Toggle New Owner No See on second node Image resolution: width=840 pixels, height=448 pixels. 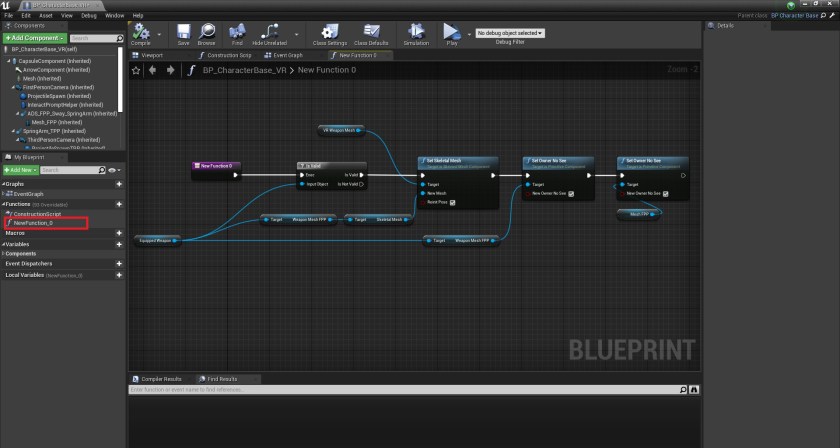coord(666,193)
